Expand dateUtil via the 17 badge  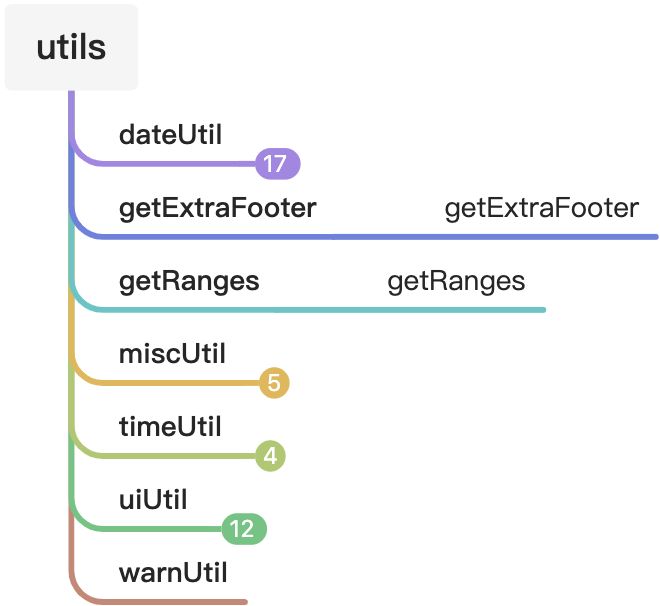[x=278, y=163]
